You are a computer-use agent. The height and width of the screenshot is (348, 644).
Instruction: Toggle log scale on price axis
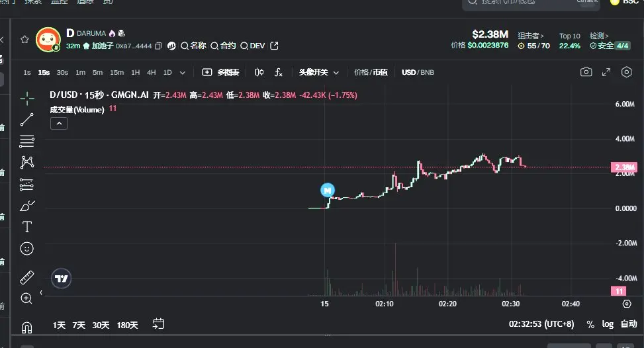tap(608, 324)
